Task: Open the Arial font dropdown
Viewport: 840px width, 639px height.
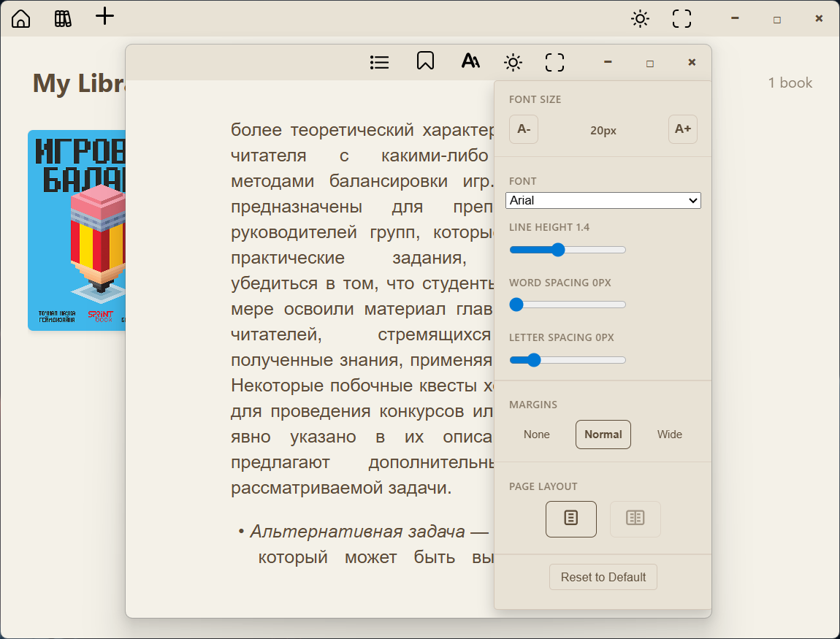Action: coord(603,200)
